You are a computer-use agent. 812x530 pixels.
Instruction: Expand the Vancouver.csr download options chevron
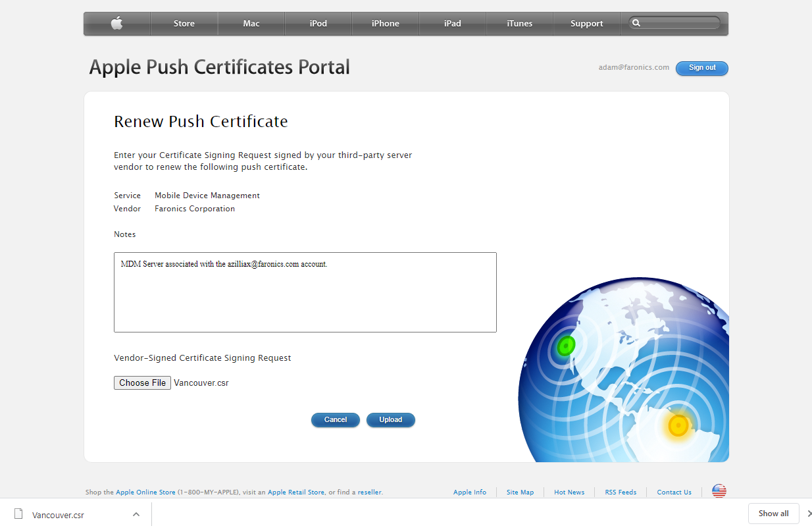tap(136, 514)
